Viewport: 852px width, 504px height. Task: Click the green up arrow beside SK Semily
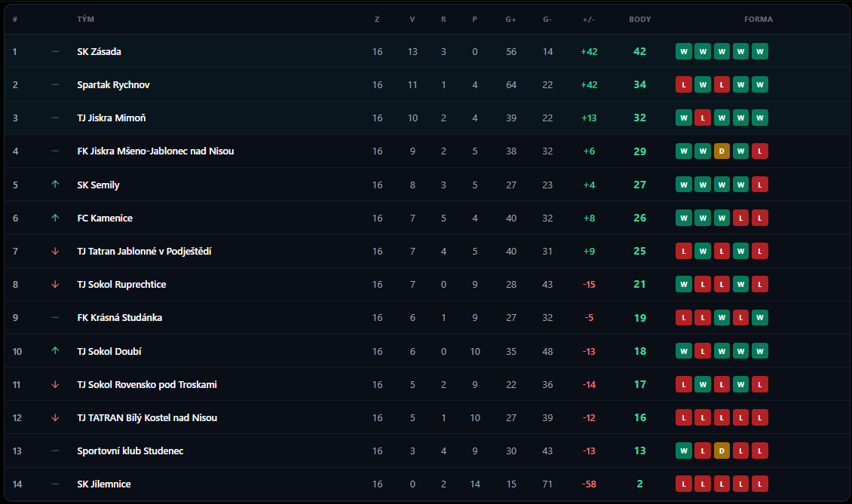click(55, 185)
